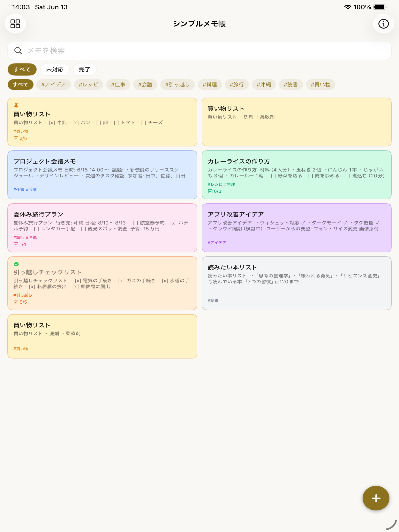Image resolution: width=399 pixels, height=532 pixels.
Task: Open the 読みたい本リスト memo title
Action: pyautogui.click(x=232, y=267)
